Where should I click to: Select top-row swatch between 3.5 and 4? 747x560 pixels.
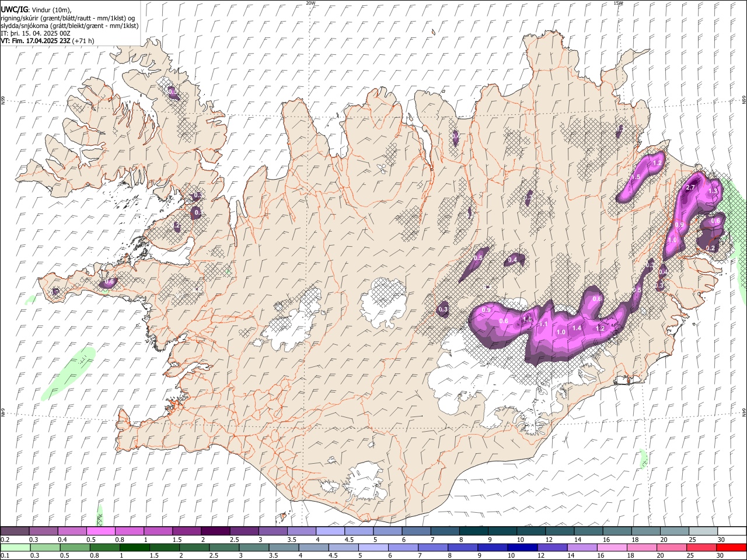(301, 531)
